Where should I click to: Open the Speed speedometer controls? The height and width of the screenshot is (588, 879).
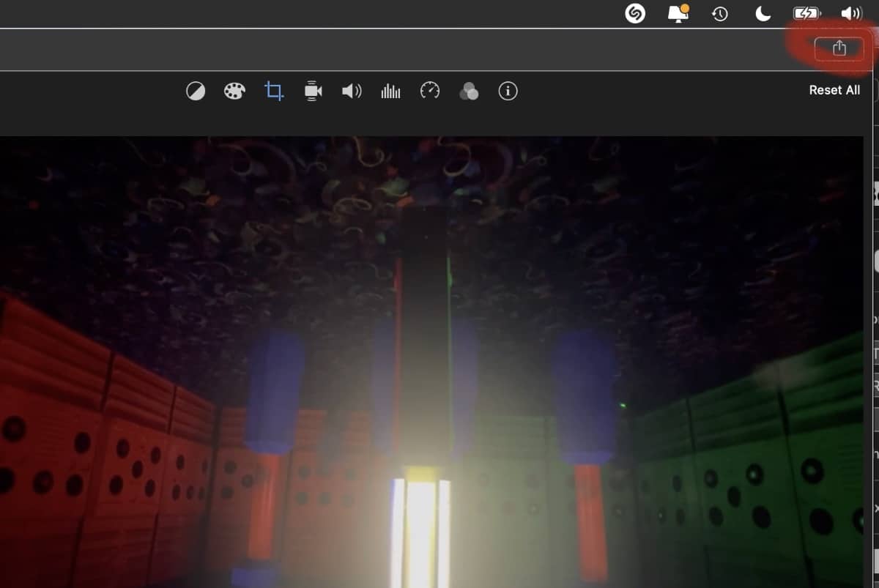click(x=430, y=91)
